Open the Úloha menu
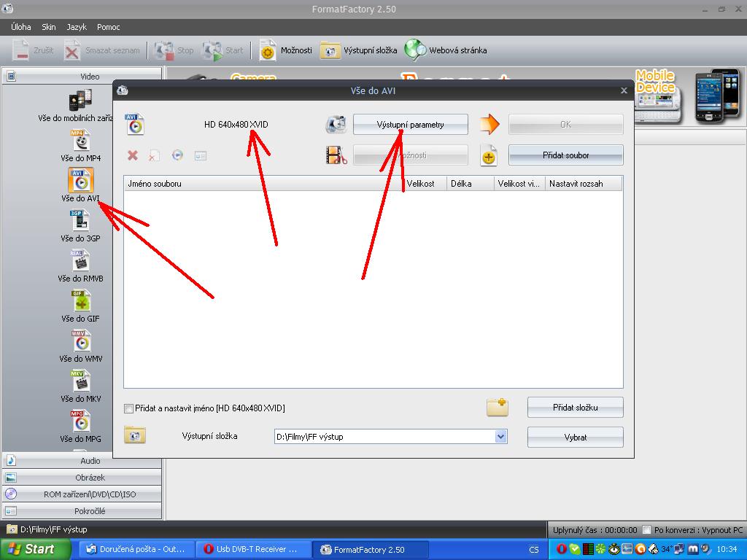The height and width of the screenshot is (560, 747). 21,27
